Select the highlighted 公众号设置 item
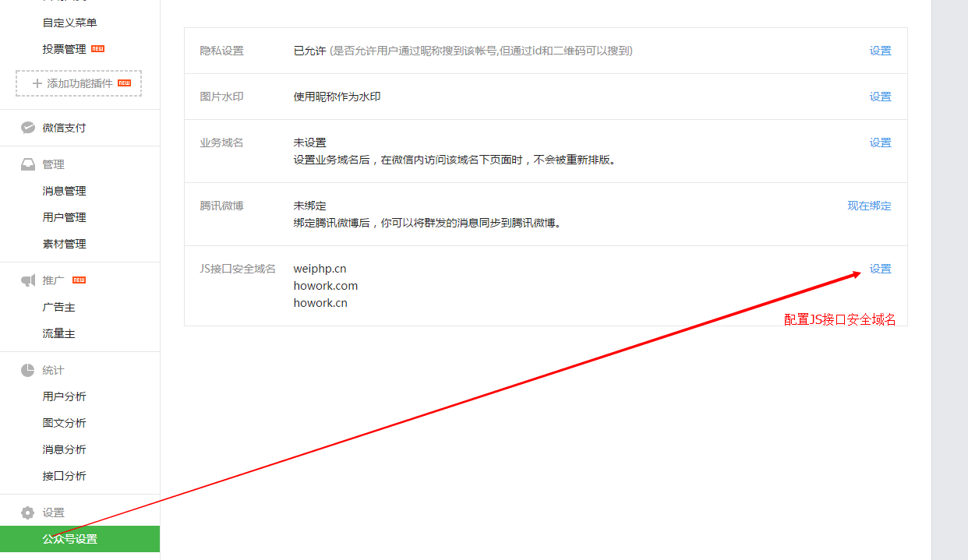This screenshot has height=560, width=968. point(70,539)
